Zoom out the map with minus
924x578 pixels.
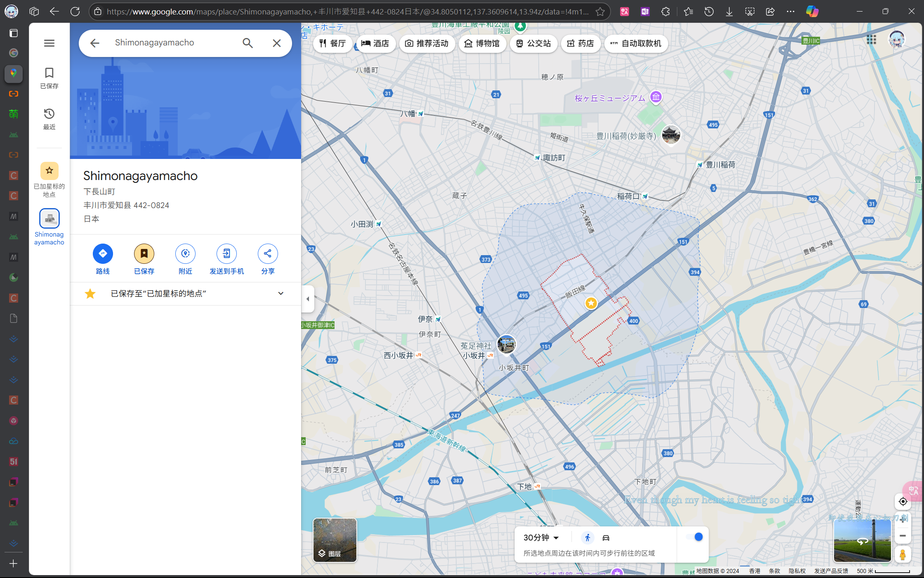[x=903, y=535]
